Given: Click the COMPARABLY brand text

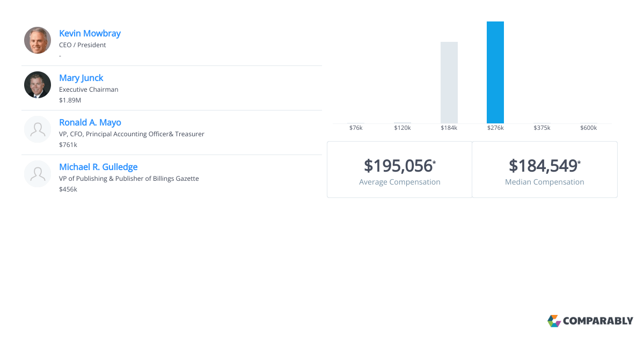Looking at the screenshot, I should tap(598, 321).
